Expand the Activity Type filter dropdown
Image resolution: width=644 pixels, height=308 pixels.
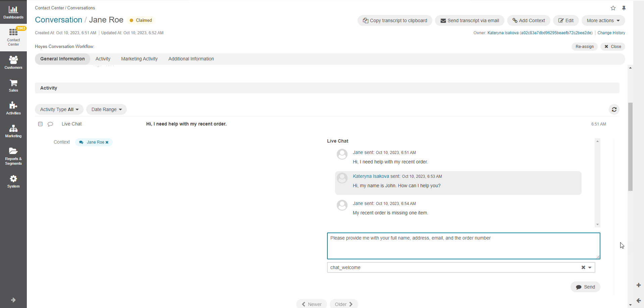click(x=59, y=109)
